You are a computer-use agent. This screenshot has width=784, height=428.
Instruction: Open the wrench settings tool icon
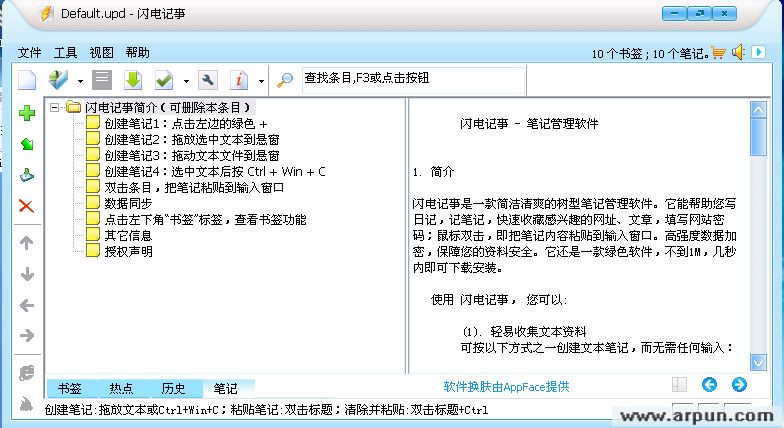point(208,80)
